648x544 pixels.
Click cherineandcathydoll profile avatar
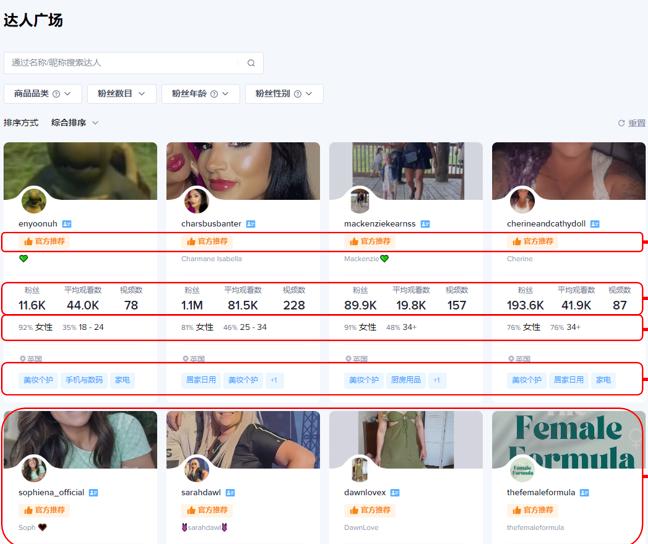522,200
